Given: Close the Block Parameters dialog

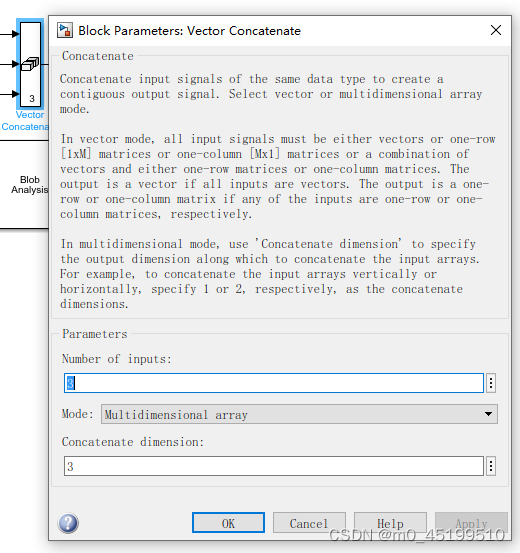Looking at the screenshot, I should [496, 30].
